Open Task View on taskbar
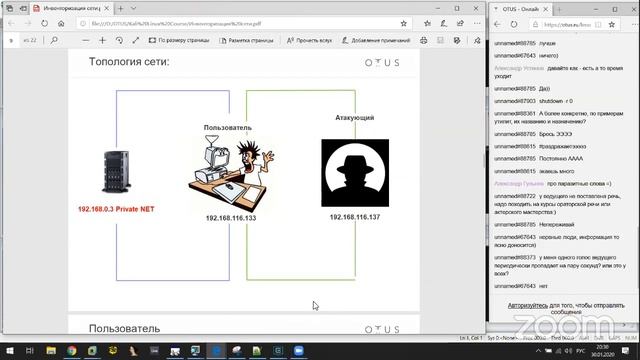The image size is (640, 360). click(29, 351)
